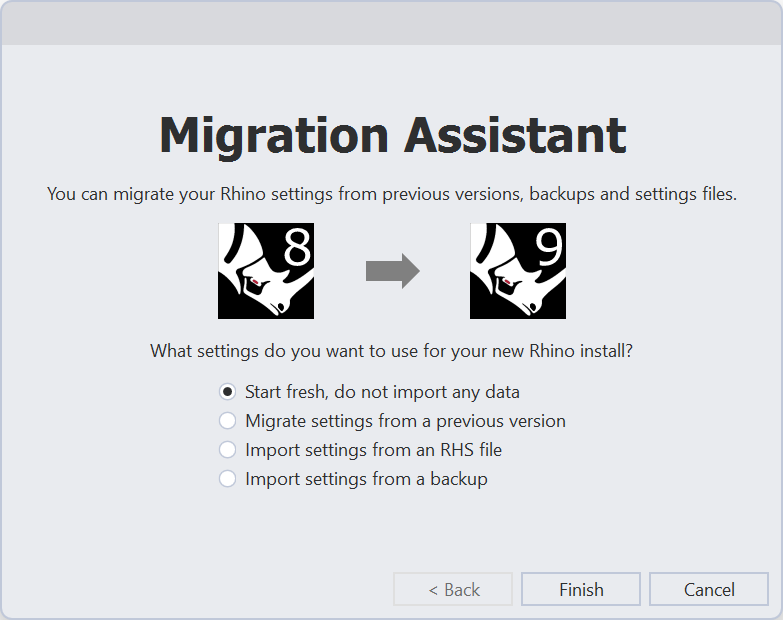Click the Finish button
The image size is (783, 620).
click(x=581, y=590)
